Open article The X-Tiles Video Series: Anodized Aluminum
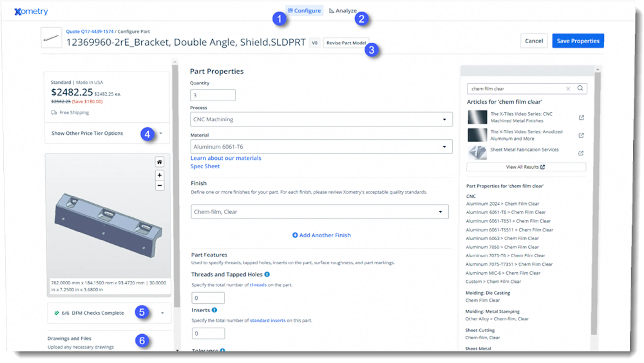 [x=526, y=135]
